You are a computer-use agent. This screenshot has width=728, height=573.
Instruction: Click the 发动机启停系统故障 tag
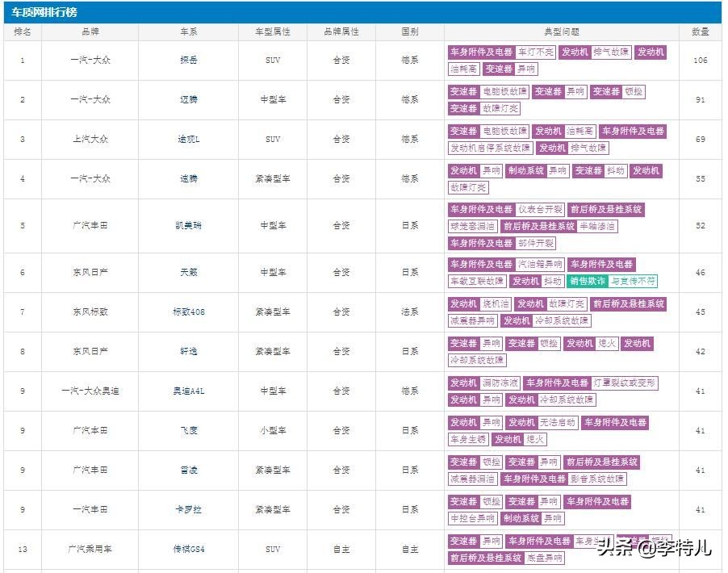pyautogui.click(x=490, y=148)
